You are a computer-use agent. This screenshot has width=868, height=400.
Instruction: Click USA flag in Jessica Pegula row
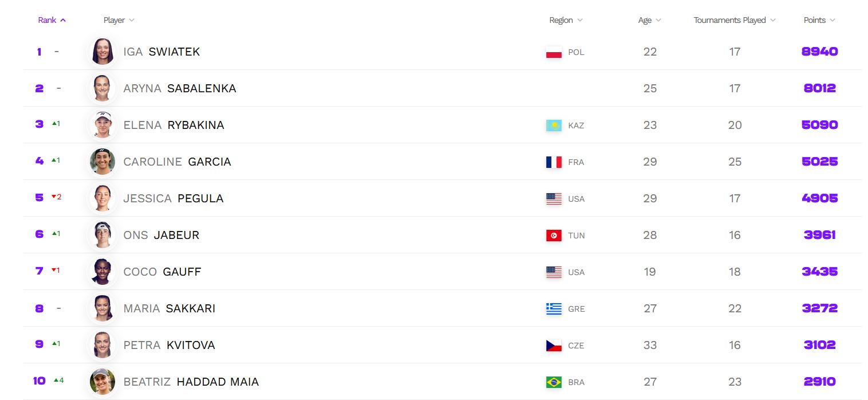click(x=554, y=199)
